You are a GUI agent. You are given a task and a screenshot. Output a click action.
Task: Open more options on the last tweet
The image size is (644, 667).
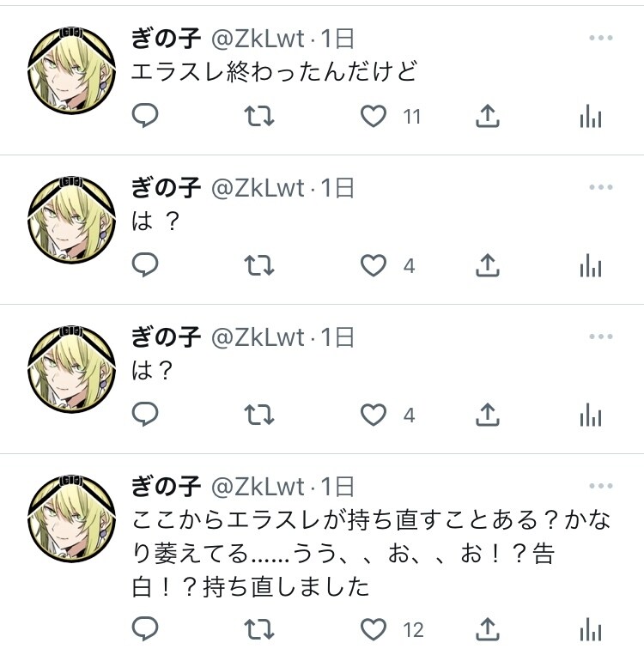[600, 486]
